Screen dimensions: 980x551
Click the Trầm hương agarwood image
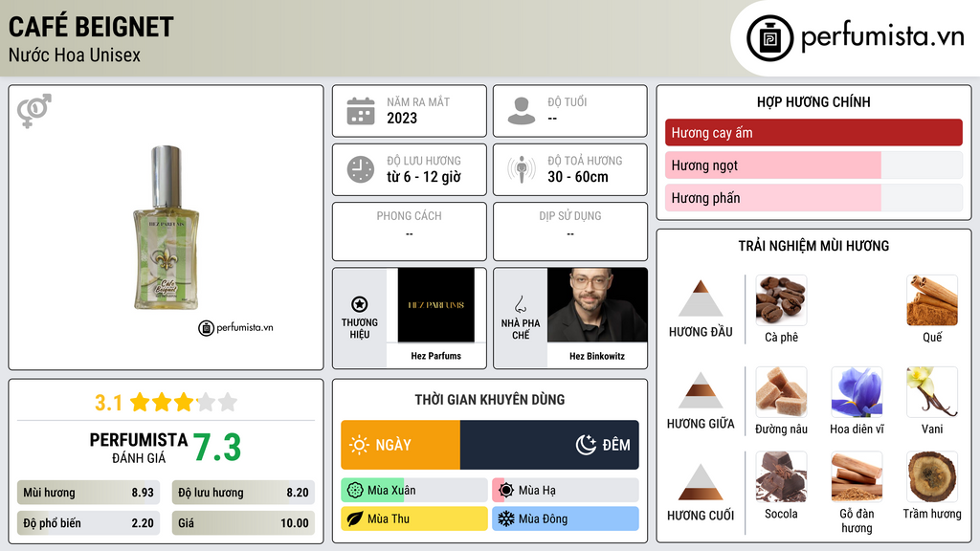point(932,477)
